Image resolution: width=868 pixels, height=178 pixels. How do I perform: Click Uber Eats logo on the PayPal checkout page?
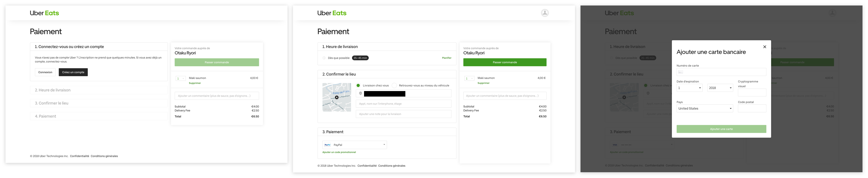click(332, 13)
